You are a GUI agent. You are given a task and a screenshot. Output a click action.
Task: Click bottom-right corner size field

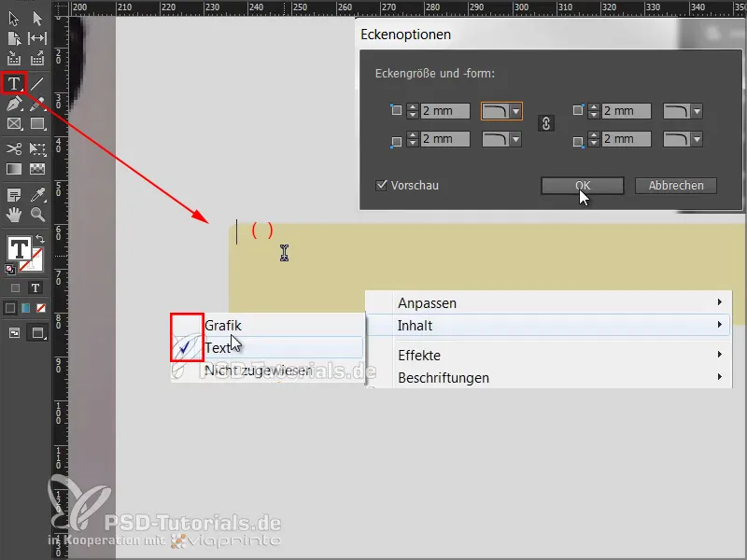[x=626, y=139]
